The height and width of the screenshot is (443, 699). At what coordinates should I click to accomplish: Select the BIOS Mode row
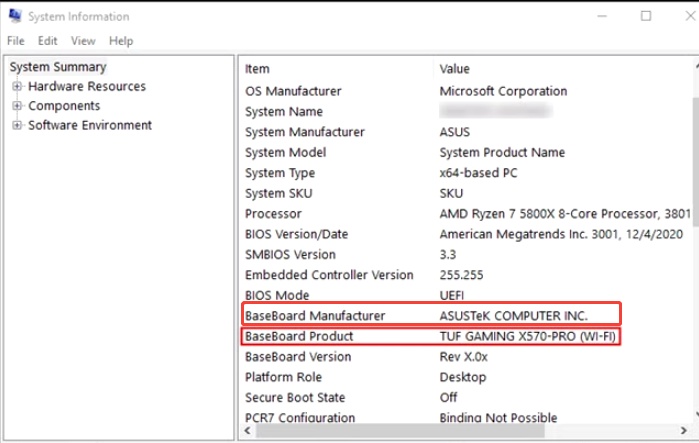(x=467, y=295)
